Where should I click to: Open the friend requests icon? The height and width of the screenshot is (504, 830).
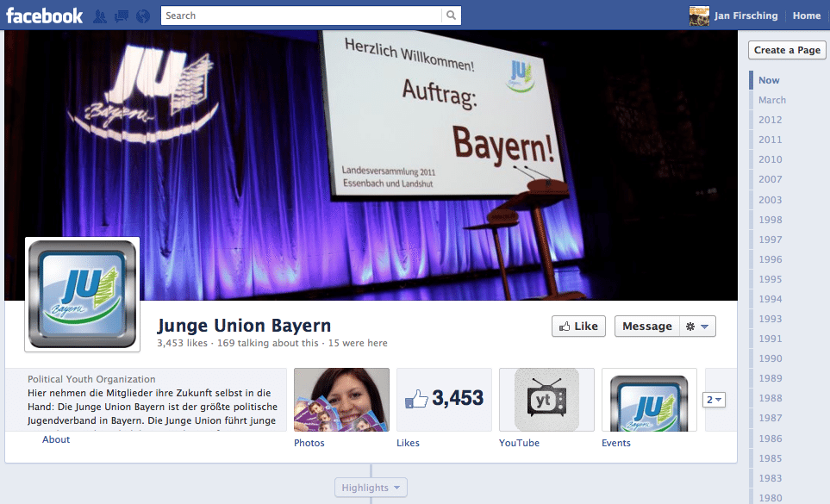(99, 16)
